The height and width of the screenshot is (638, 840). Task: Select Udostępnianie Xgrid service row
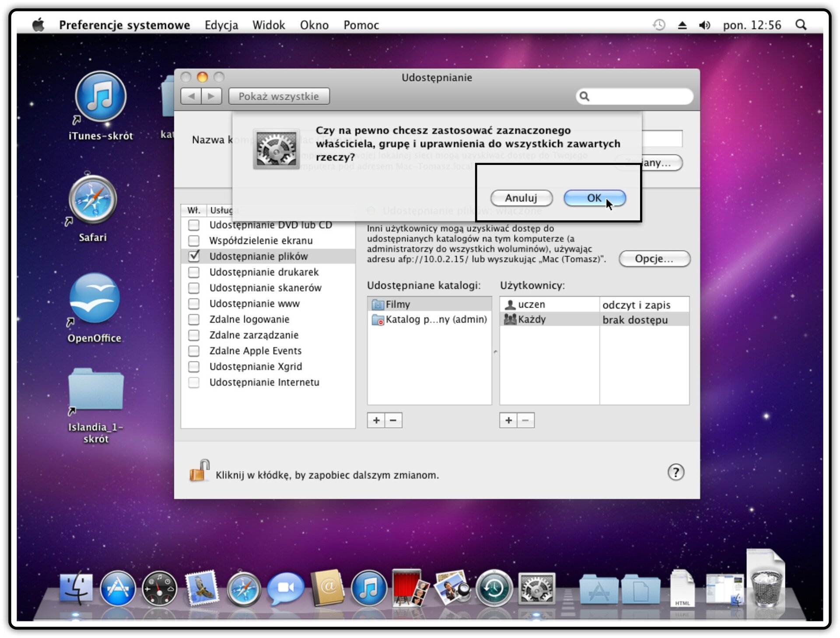268,367
